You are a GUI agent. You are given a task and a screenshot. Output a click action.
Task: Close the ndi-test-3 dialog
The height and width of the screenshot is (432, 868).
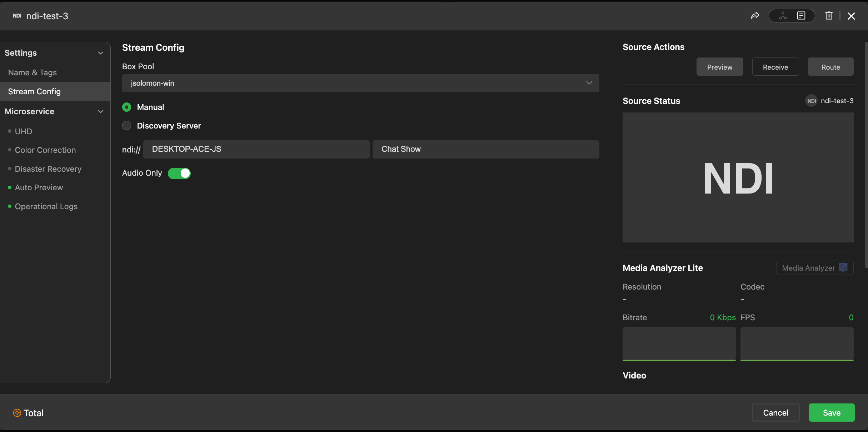(x=851, y=16)
